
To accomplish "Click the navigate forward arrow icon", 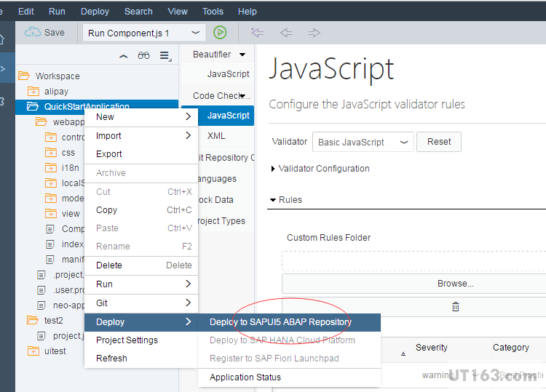I will (x=314, y=33).
